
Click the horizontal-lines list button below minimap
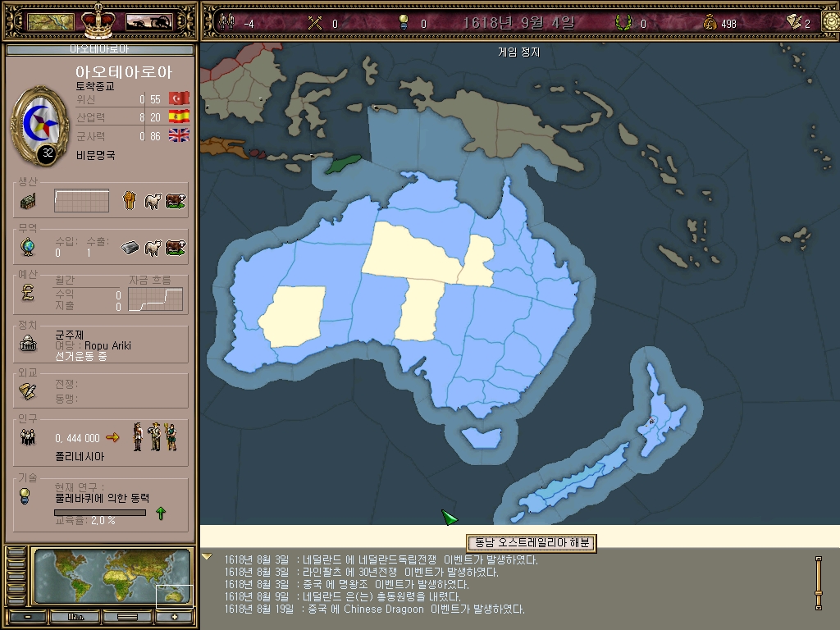coord(127,617)
